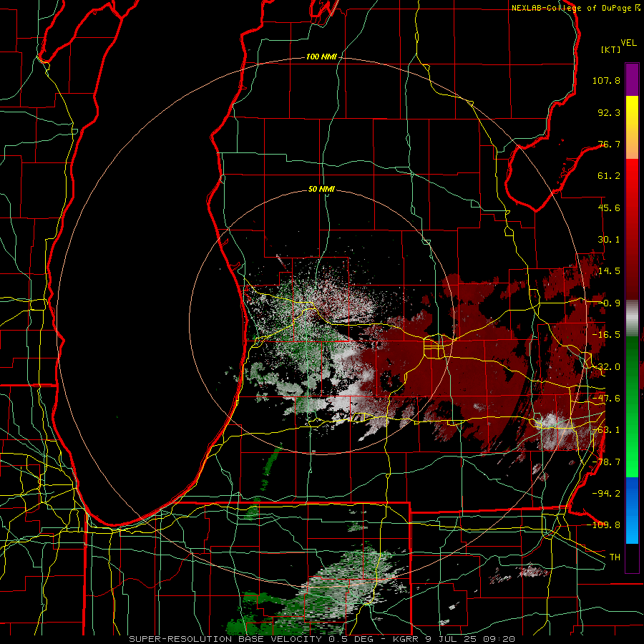Click the [KT] units label

[611, 49]
